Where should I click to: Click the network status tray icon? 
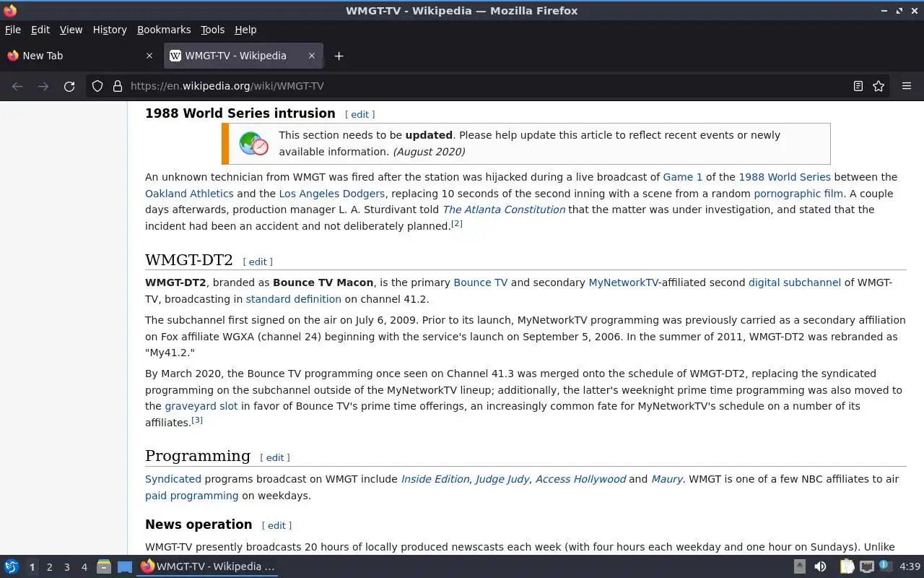(867, 566)
